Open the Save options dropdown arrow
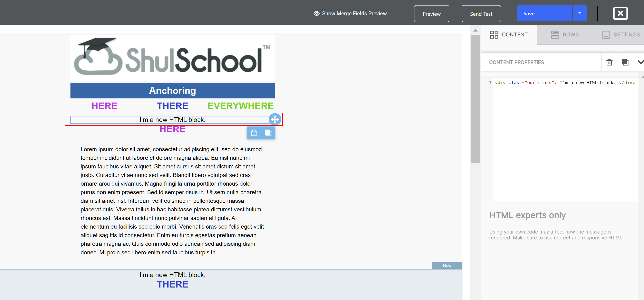The width and height of the screenshot is (644, 300). (x=579, y=13)
